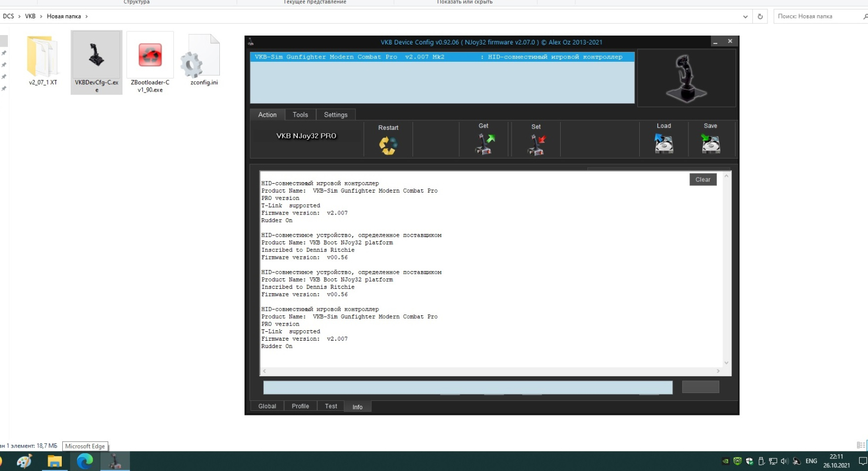Save config to disk with Save icon
The image size is (868, 471).
click(710, 143)
